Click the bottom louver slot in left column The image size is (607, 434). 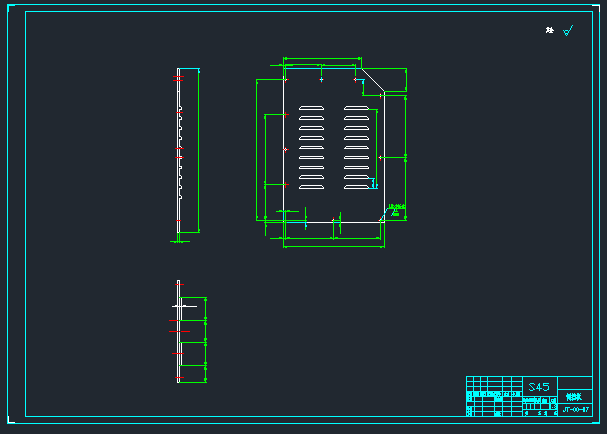[x=311, y=187]
